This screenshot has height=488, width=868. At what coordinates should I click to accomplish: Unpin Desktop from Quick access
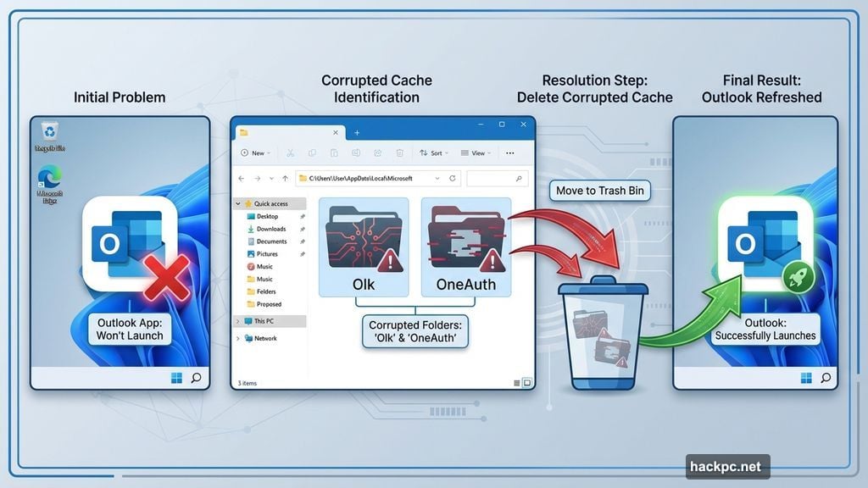[302, 216]
